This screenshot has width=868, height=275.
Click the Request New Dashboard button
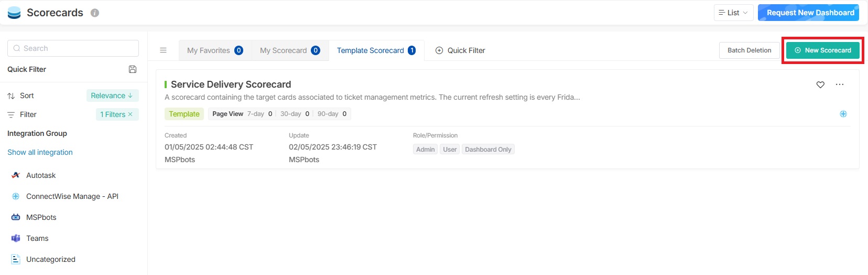point(808,13)
